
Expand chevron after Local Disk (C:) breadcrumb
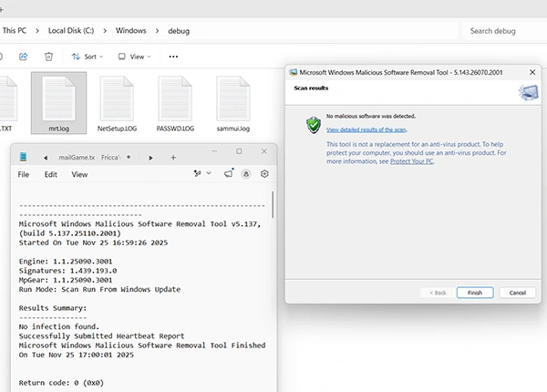105,31
